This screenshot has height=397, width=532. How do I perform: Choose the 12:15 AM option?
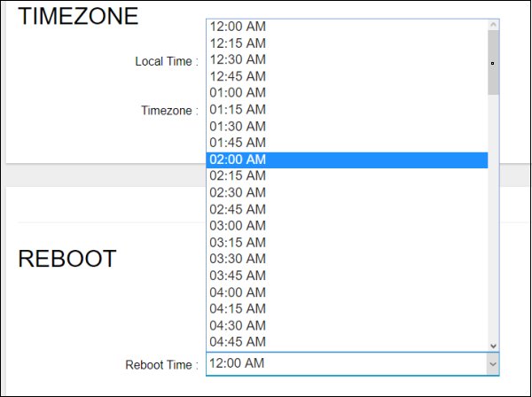[347, 43]
